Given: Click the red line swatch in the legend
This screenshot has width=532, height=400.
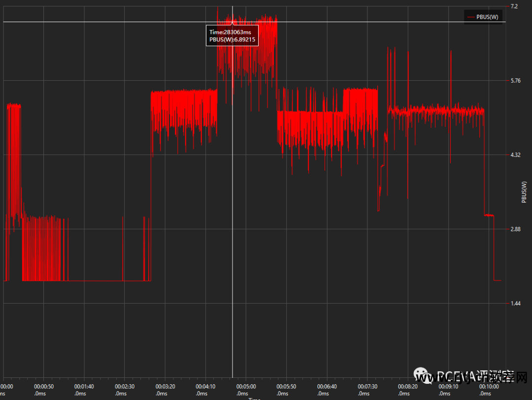Looking at the screenshot, I should point(471,17).
